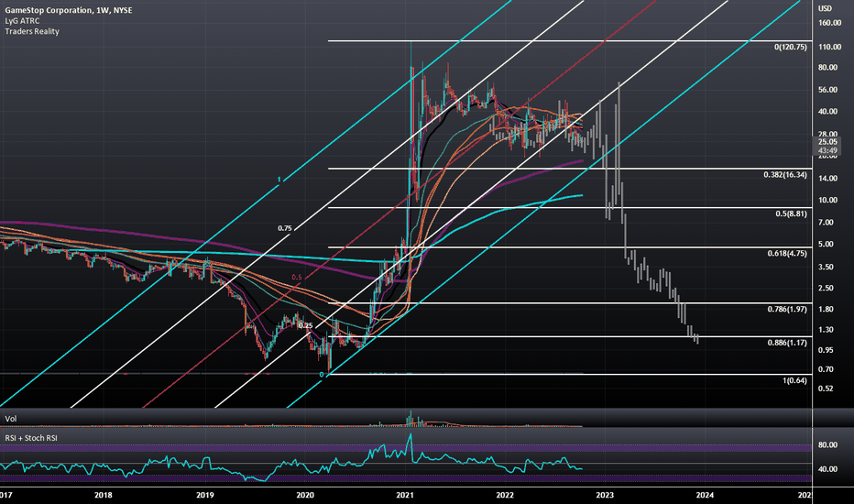Click the 0.5(8.81) Fibonacci level label

point(791,214)
